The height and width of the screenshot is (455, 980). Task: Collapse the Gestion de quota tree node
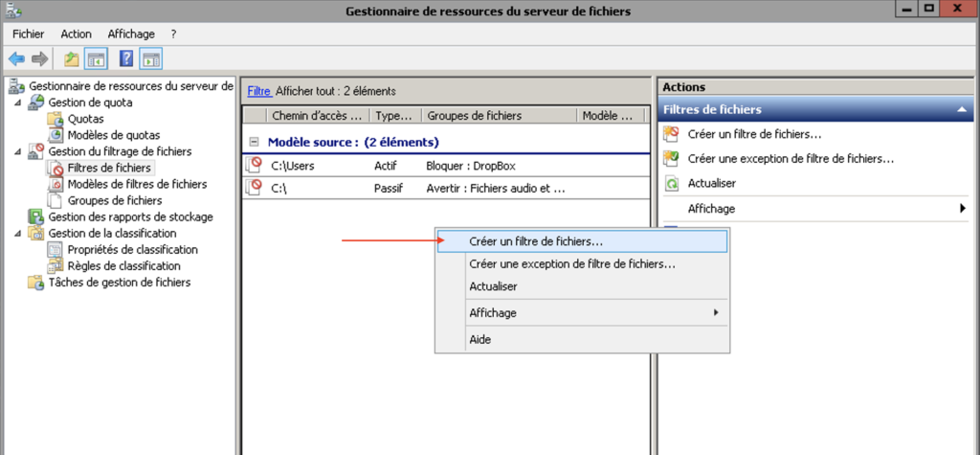coord(17,102)
